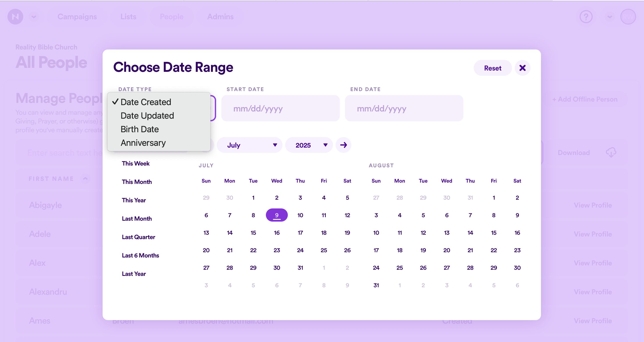This screenshot has height=342, width=644.
Task: View Profile for Adele
Action: (592, 234)
